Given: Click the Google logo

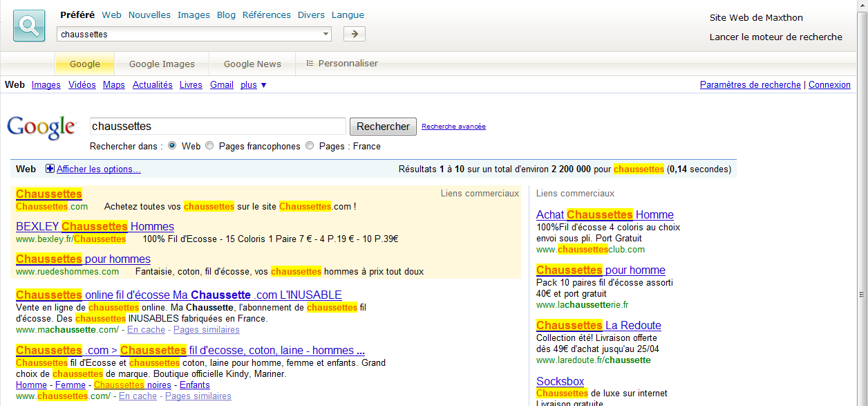Looking at the screenshot, I should click(41, 127).
